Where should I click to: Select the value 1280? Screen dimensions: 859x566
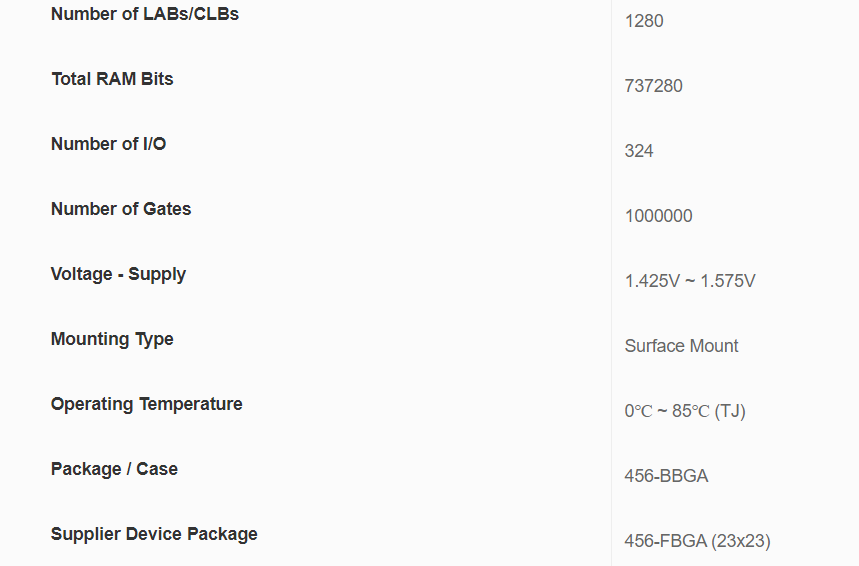point(644,21)
